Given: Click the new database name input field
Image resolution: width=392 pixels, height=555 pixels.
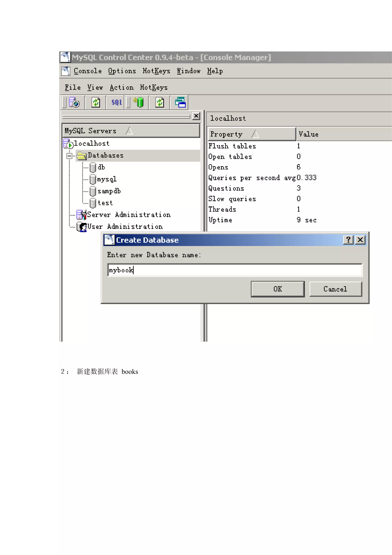Looking at the screenshot, I should pyautogui.click(x=234, y=270).
